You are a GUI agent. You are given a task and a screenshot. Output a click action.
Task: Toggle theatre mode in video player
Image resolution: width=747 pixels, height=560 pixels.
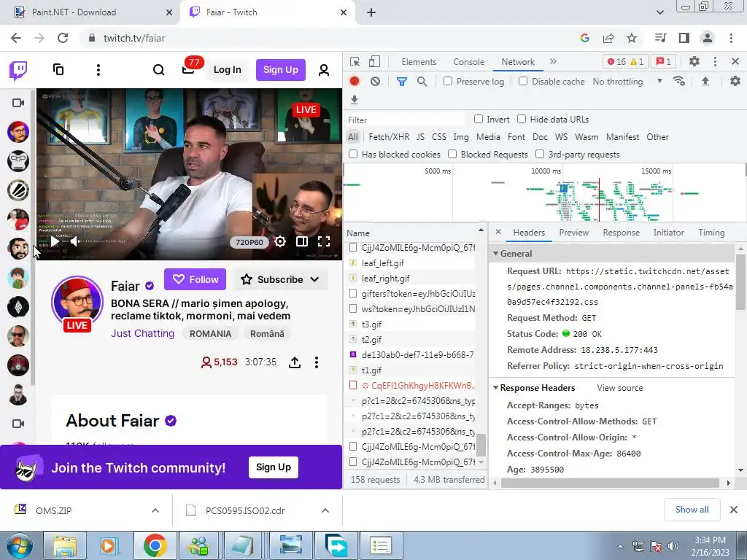[302, 241]
